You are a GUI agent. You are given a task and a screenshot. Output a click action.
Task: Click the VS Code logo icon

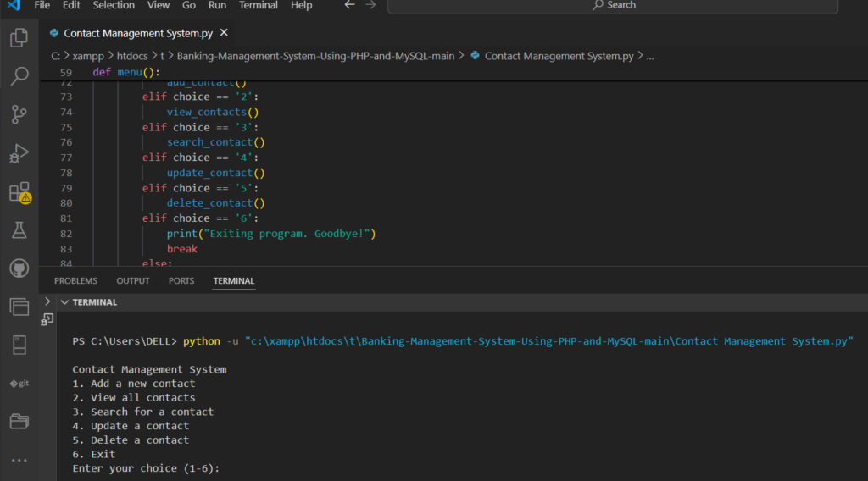click(x=14, y=5)
